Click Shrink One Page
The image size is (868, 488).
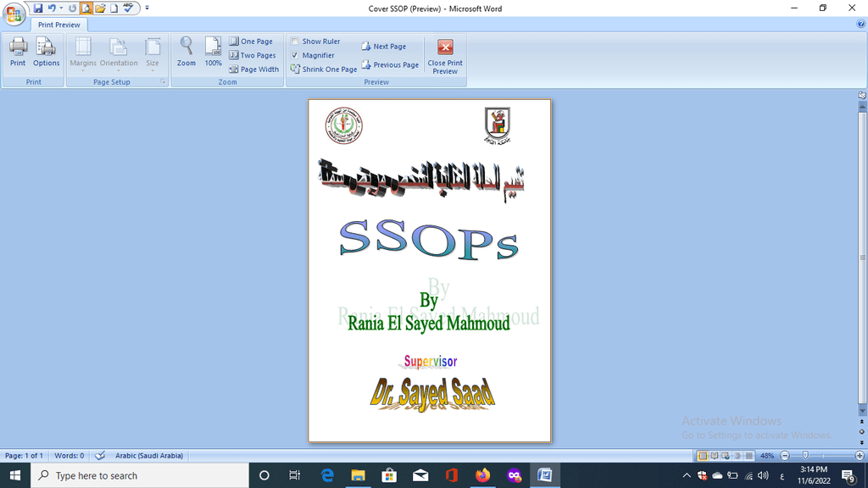tap(324, 69)
